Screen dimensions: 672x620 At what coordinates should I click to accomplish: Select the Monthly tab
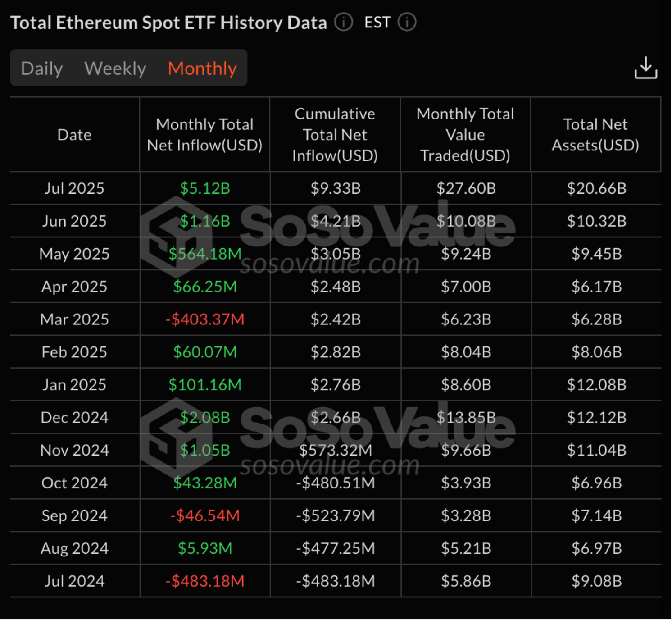coord(202,68)
